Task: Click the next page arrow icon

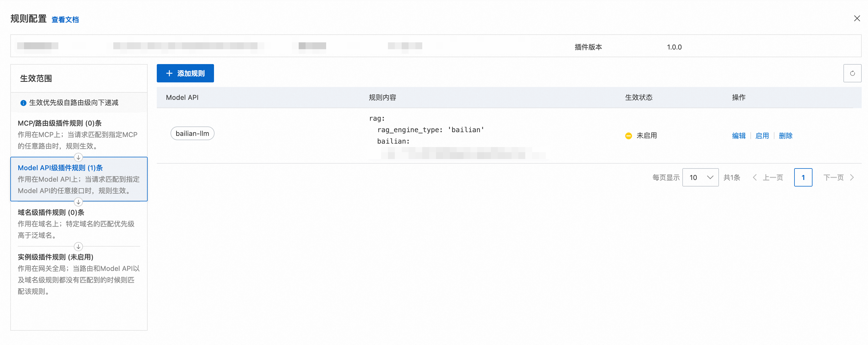Action: [852, 178]
